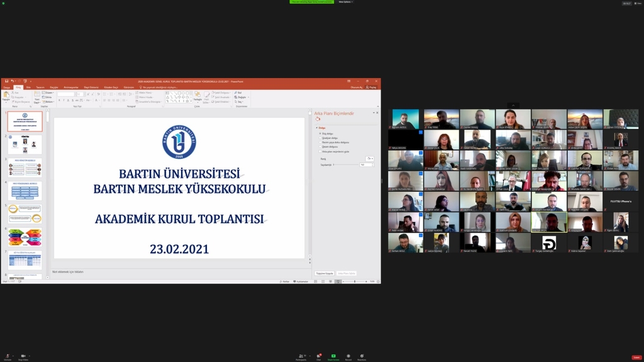Open Zoom View Options dropdown at top
644x362 pixels.
pos(345,2)
